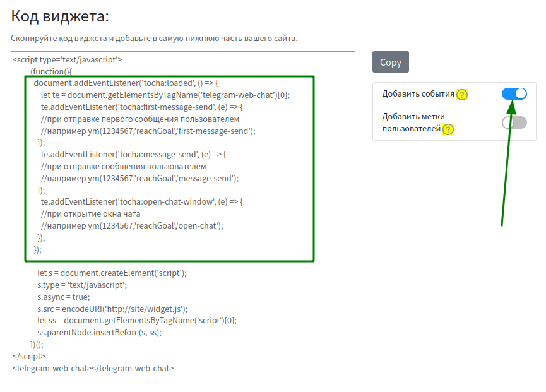
Task: Place cursor on the 's.async = true' line
Action: pos(63,297)
